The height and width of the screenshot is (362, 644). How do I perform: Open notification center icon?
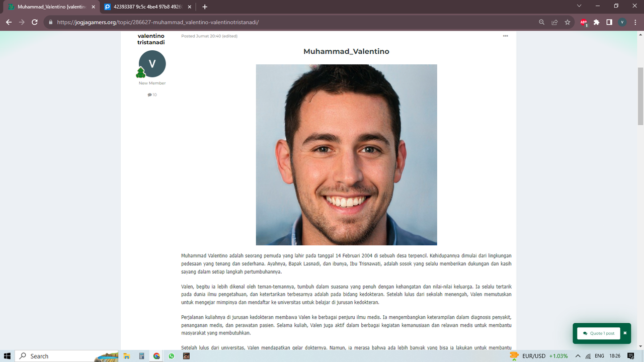pos(631,356)
